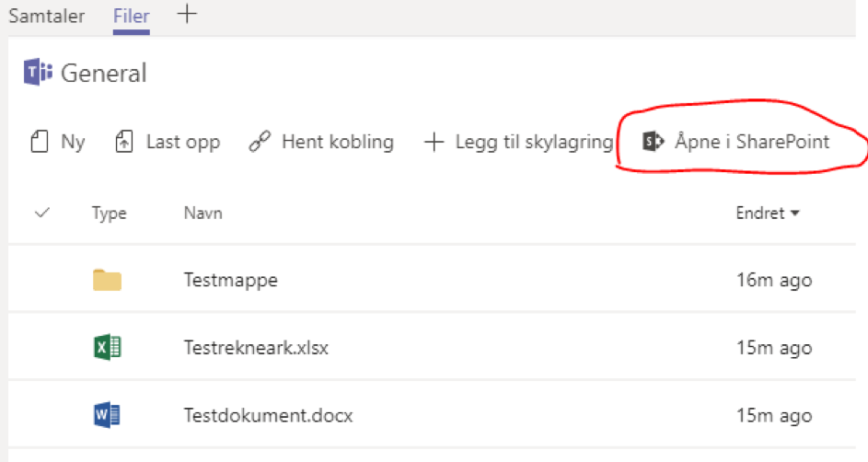Click the plus icon for Legg til skylagring

pyautogui.click(x=434, y=143)
